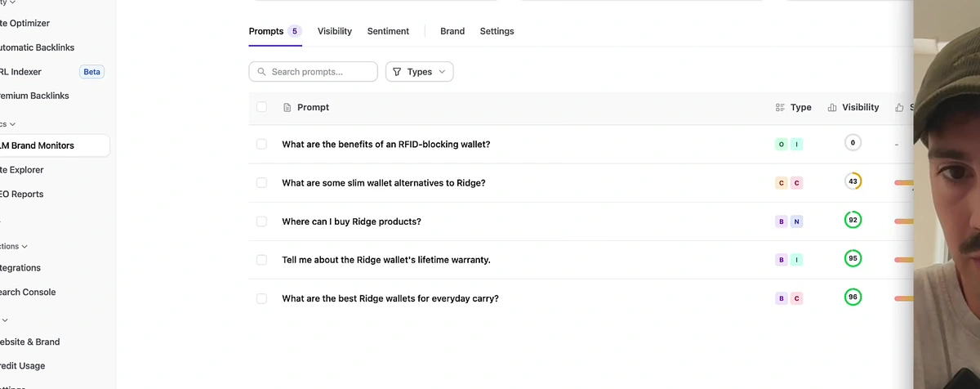Open the Brand tab
Image resolution: width=980 pixels, height=389 pixels.
click(x=452, y=31)
